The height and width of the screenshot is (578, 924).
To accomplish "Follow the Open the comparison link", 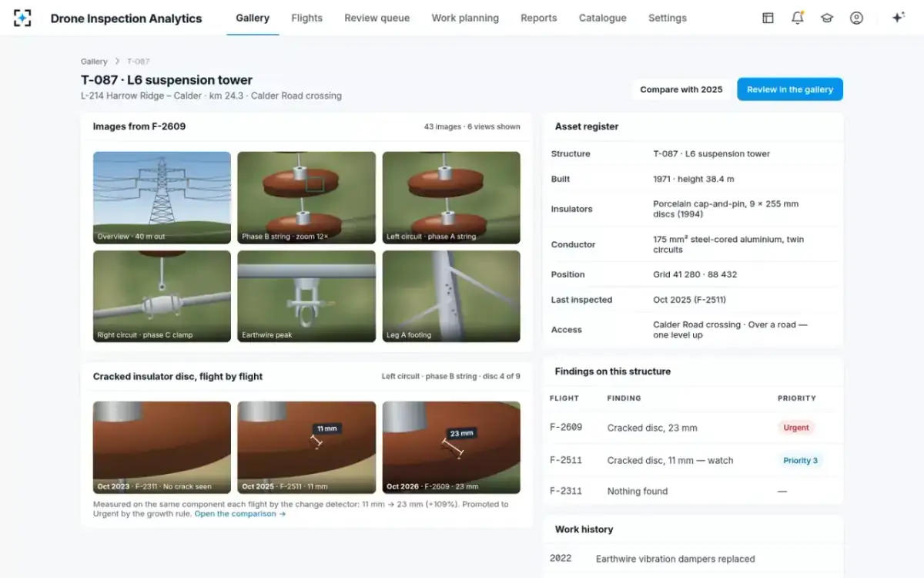I will tap(239, 514).
